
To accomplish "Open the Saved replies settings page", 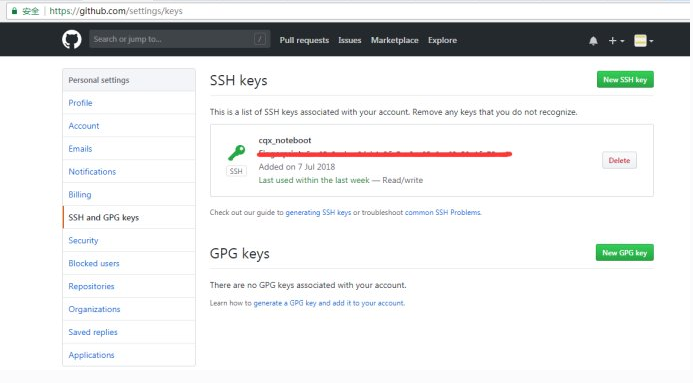I will (129, 333).
